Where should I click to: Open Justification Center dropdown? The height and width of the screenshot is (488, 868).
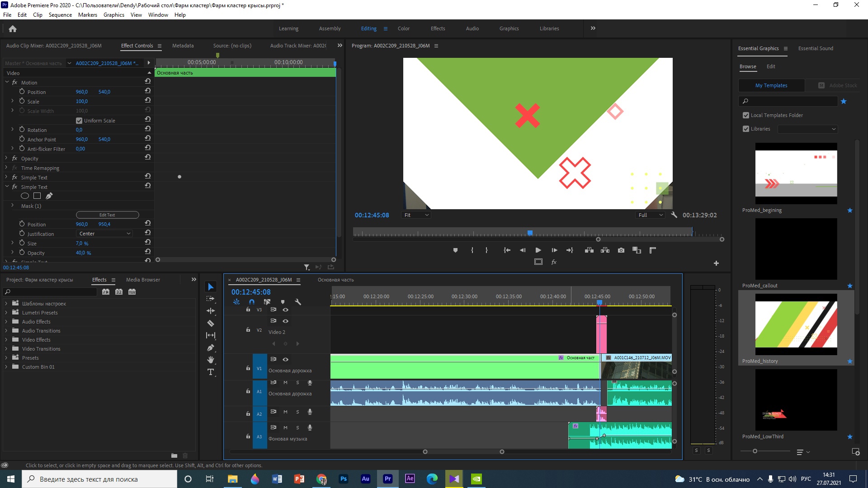click(104, 234)
